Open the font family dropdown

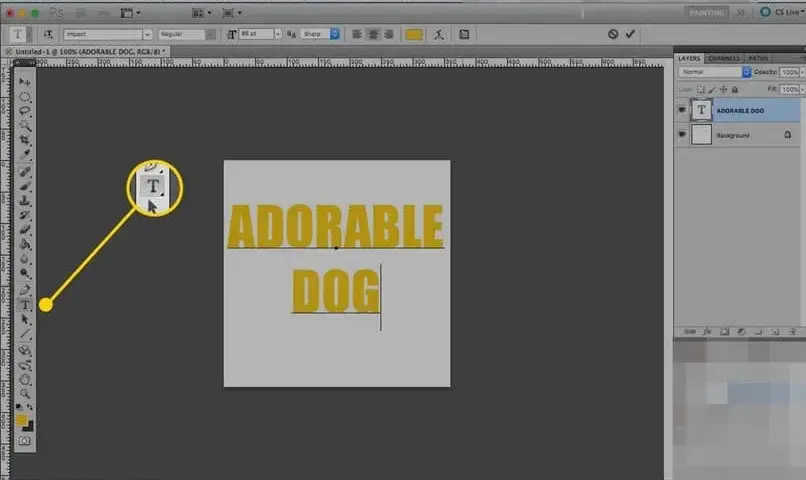pos(147,34)
